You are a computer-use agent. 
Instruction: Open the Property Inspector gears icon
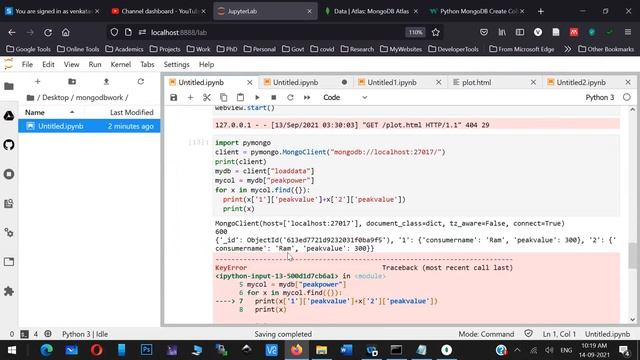(x=9, y=233)
